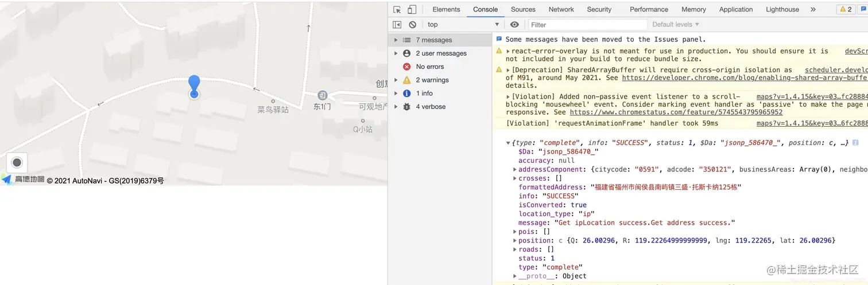This screenshot has width=868, height=285.
Task: Open the developer.chrome.com shared-array-buffer link
Action: pos(745,78)
